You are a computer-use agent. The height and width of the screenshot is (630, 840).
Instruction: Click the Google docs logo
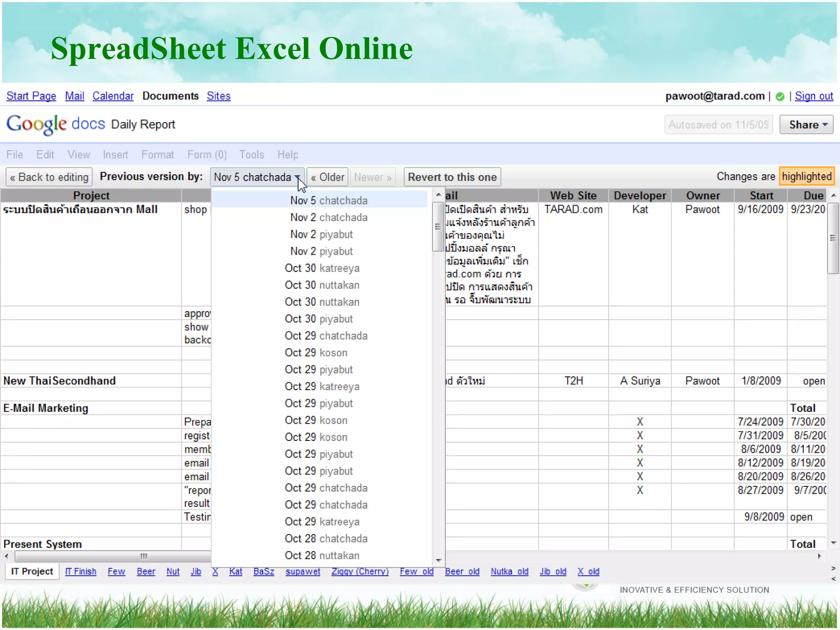(56, 124)
